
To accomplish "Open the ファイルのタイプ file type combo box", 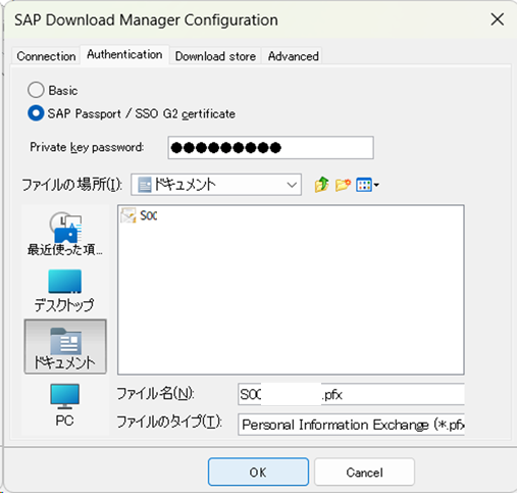I will 351,424.
